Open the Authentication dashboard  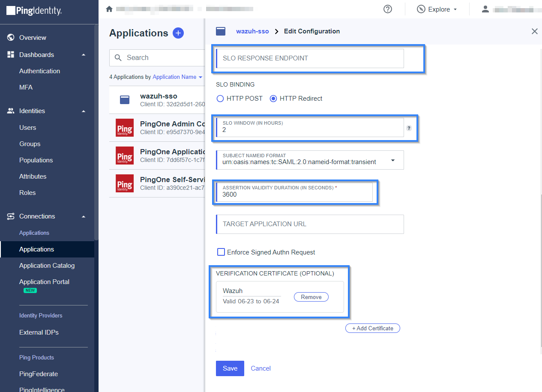point(39,71)
